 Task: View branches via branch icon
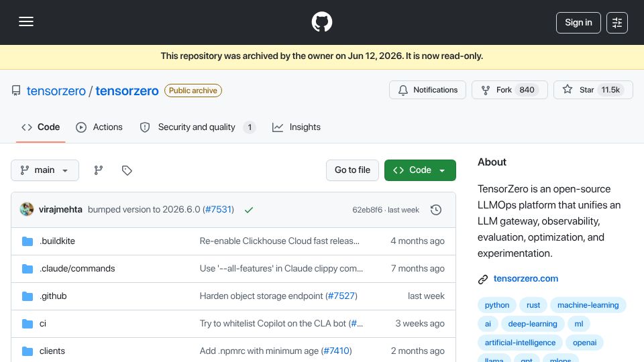(x=98, y=170)
